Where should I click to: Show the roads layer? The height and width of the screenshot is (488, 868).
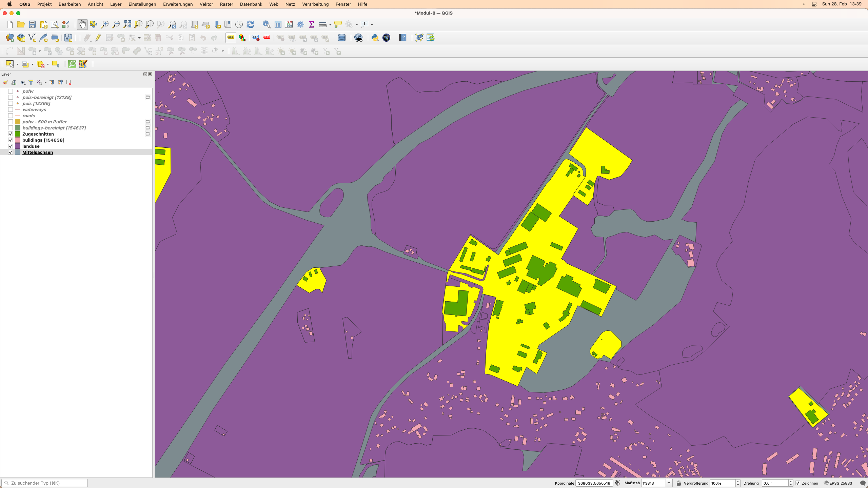coord(11,116)
